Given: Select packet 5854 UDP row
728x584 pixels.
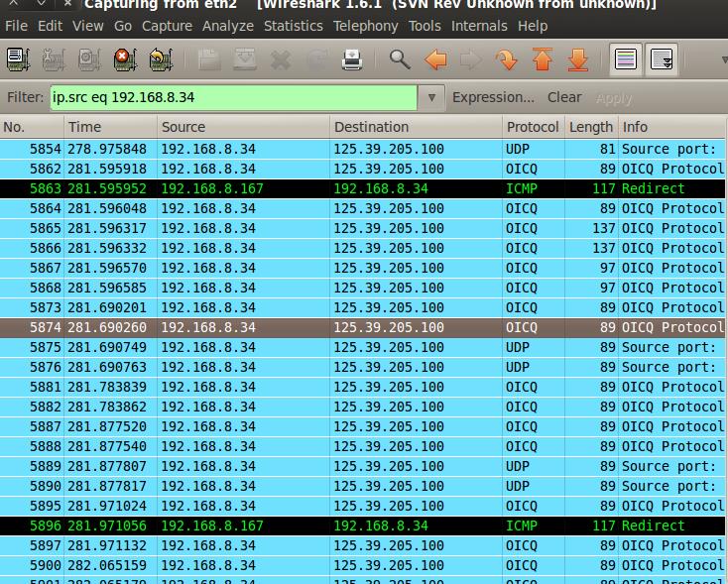Looking at the screenshot, I should pos(362,149).
